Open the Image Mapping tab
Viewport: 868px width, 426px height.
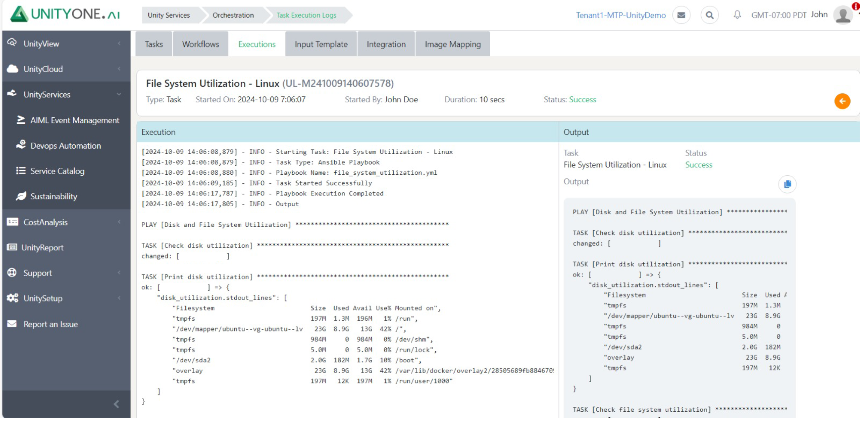pyautogui.click(x=452, y=44)
